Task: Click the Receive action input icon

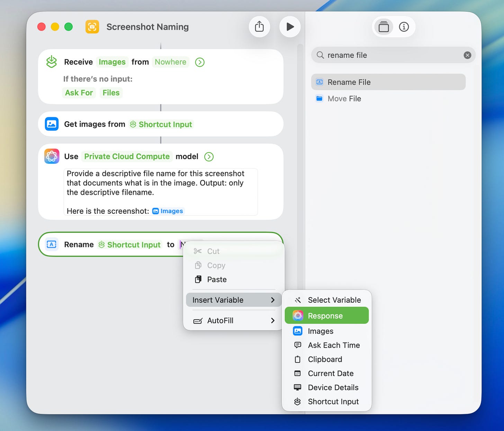Action: pos(52,62)
